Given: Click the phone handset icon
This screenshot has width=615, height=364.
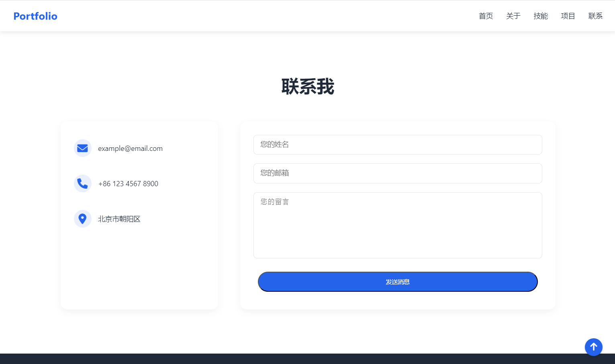Looking at the screenshot, I should 82,184.
